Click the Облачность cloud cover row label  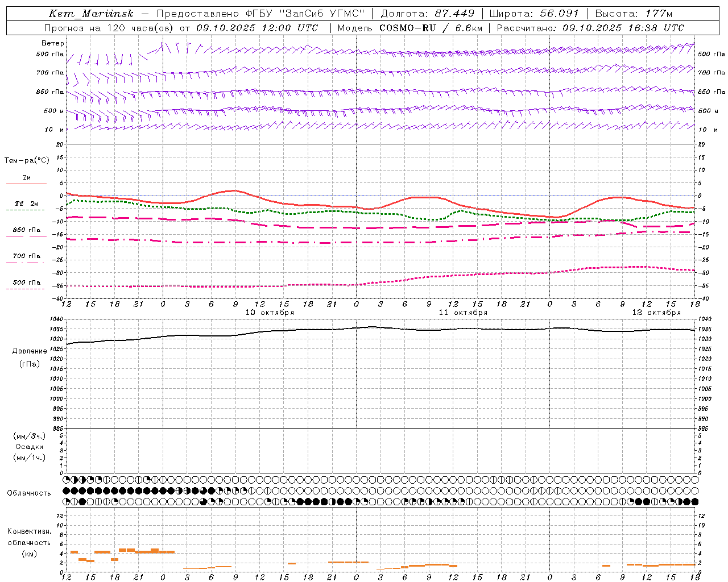[29, 493]
